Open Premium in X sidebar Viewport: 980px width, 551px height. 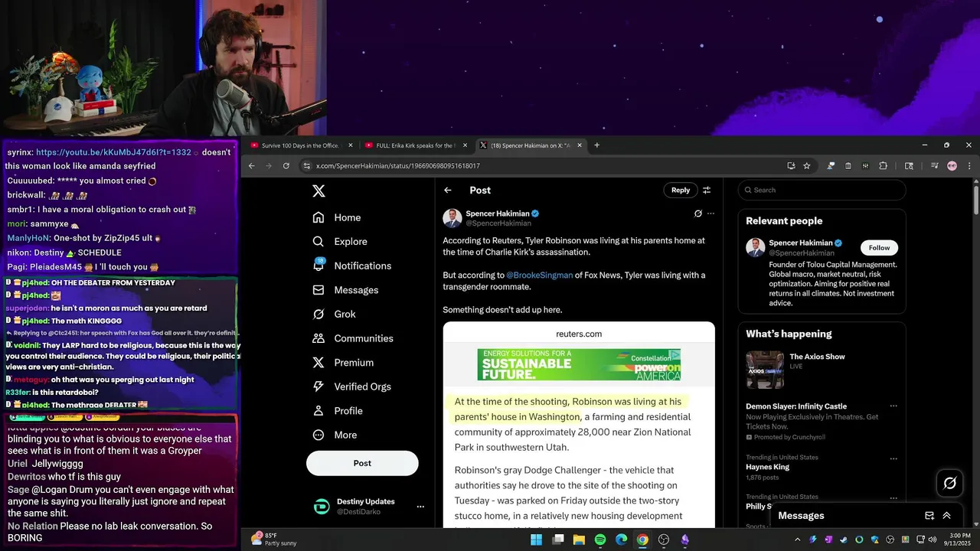click(x=343, y=363)
